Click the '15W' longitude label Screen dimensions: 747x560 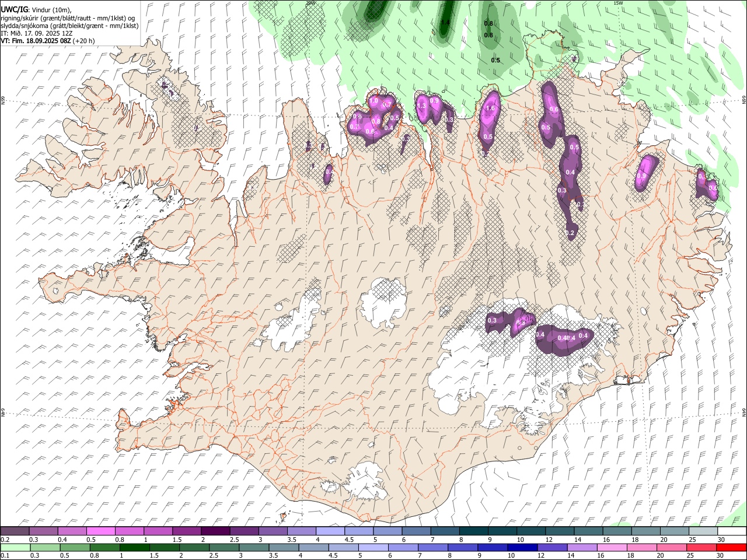click(x=618, y=3)
